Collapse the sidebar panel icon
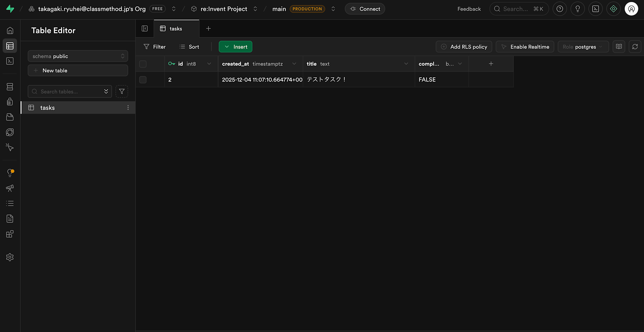Image resolution: width=644 pixels, height=332 pixels. (x=145, y=29)
